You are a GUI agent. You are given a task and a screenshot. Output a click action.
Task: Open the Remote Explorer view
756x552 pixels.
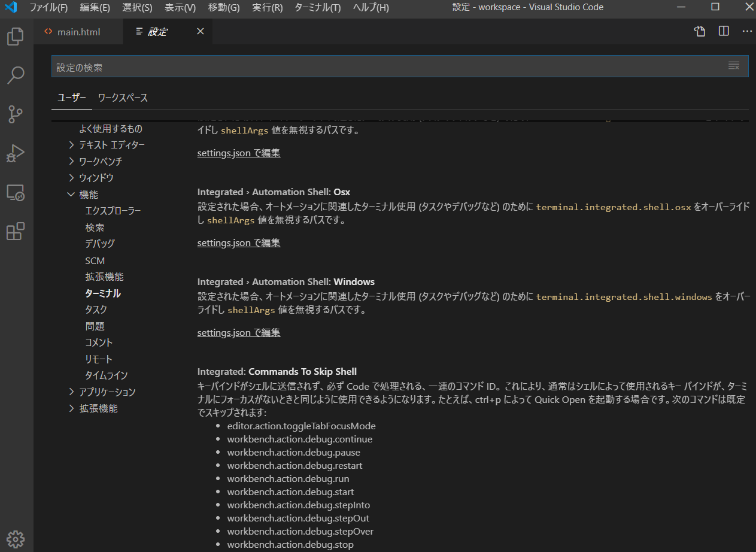[x=16, y=193]
